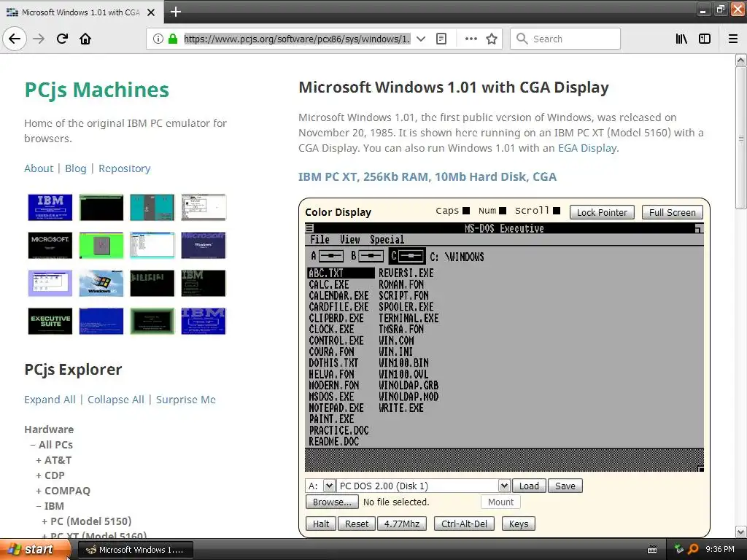
Task: Show site information icon in address bar
Action: [x=158, y=39]
